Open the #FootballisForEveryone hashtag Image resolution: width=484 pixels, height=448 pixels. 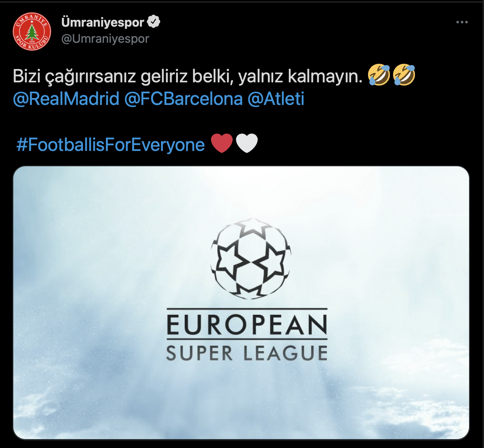(111, 144)
